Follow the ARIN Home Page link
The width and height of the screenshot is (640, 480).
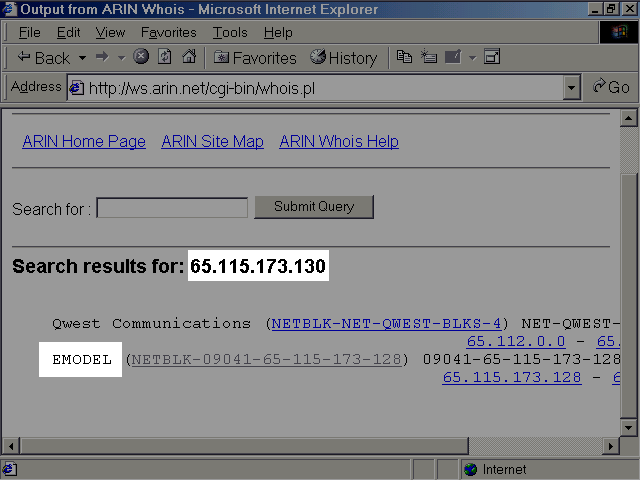[84, 141]
